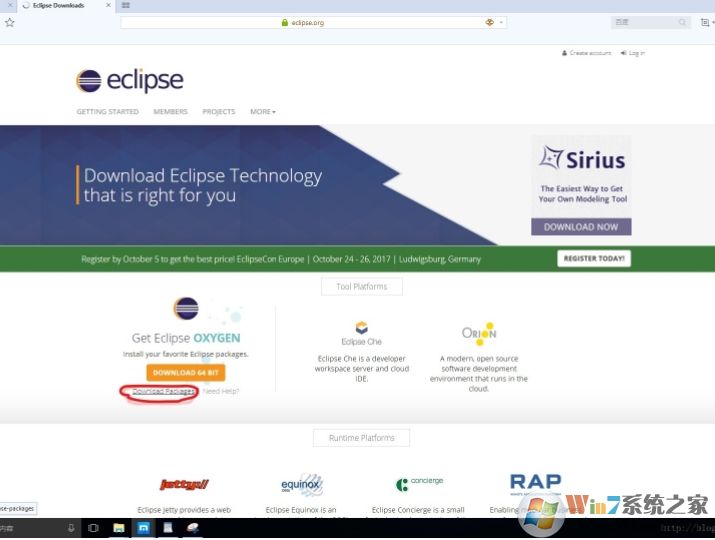Click 'The Easiest Way to Get' Sirius text

582,188
